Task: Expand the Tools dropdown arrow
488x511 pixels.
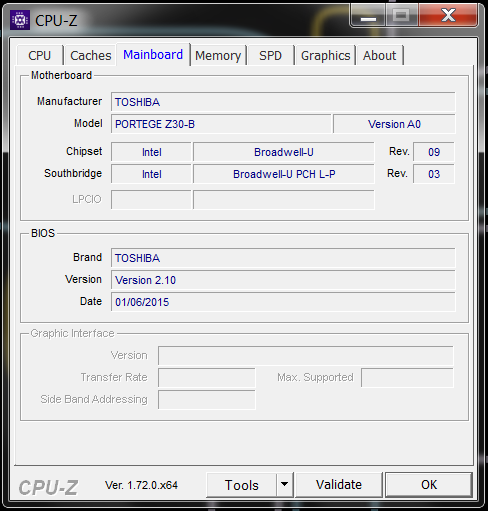Action: pos(284,485)
